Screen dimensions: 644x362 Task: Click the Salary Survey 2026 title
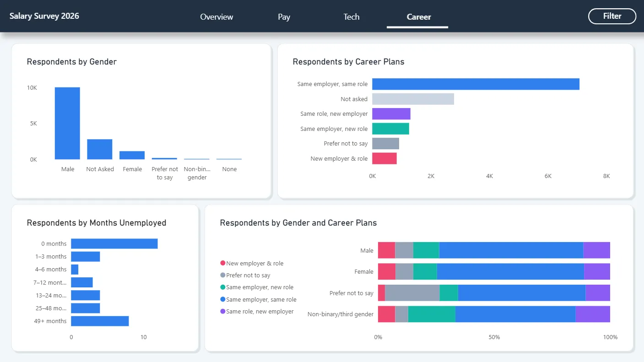pos(44,16)
